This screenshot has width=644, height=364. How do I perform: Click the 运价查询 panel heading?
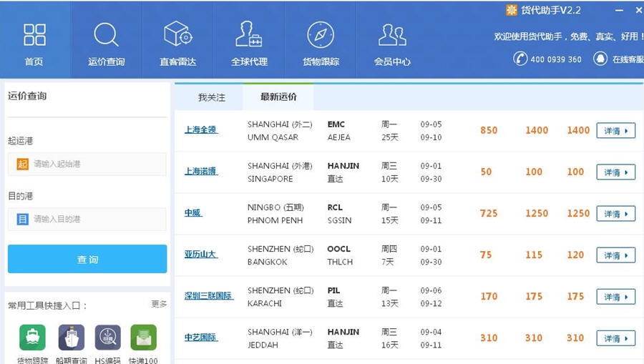pyautogui.click(x=27, y=96)
